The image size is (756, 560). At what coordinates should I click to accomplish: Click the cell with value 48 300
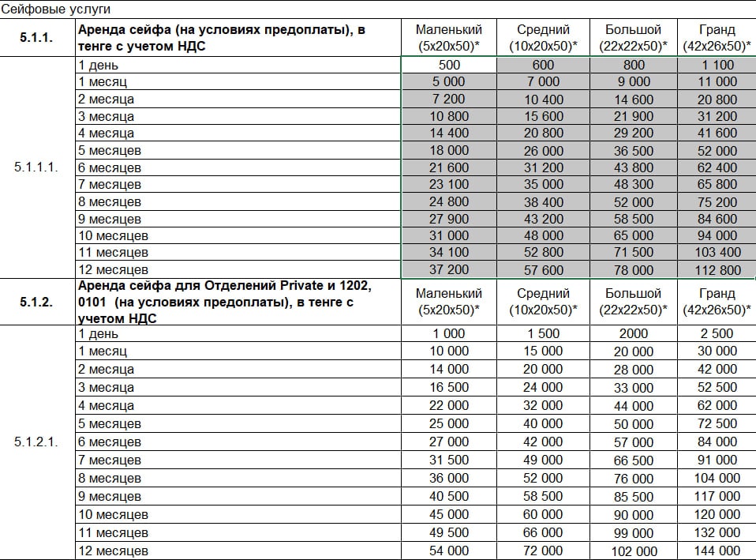[633, 185]
